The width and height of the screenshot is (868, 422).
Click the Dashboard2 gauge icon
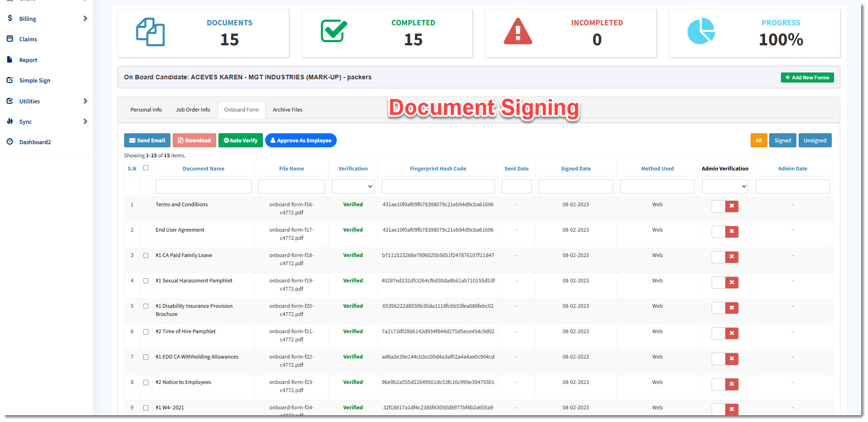tap(10, 142)
